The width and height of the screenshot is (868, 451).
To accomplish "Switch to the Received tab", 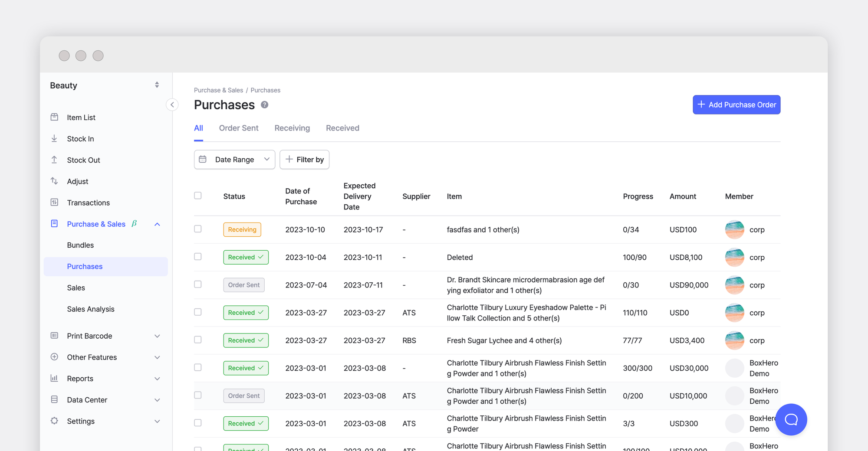I will (342, 128).
